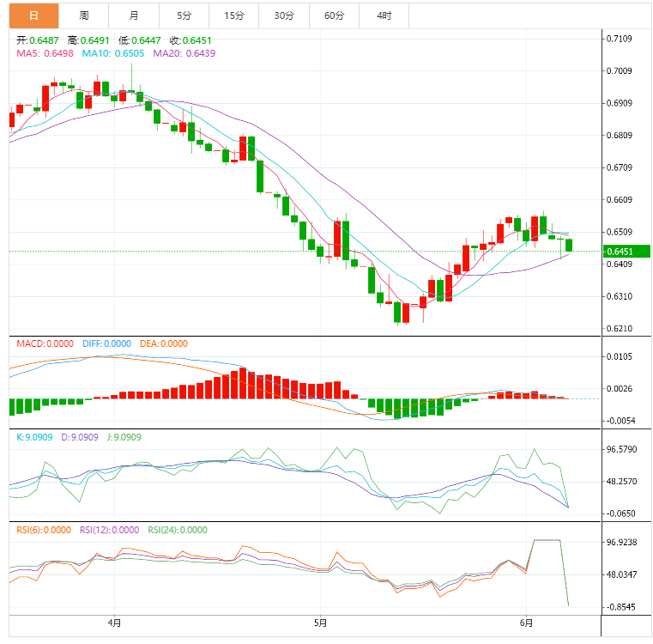The image size is (653, 644).
Task: Click the 96.9238 RSI axis value
Action: 621,543
